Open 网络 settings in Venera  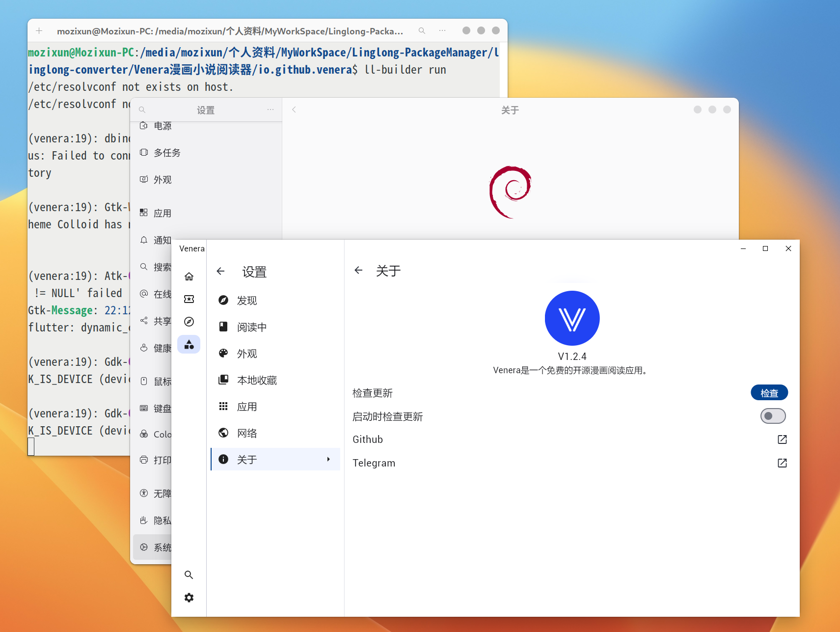coord(275,433)
